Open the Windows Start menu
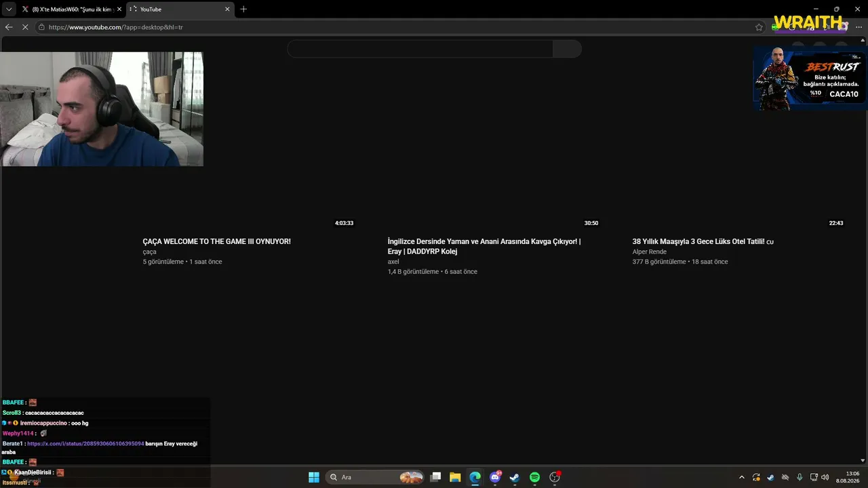 point(314,477)
